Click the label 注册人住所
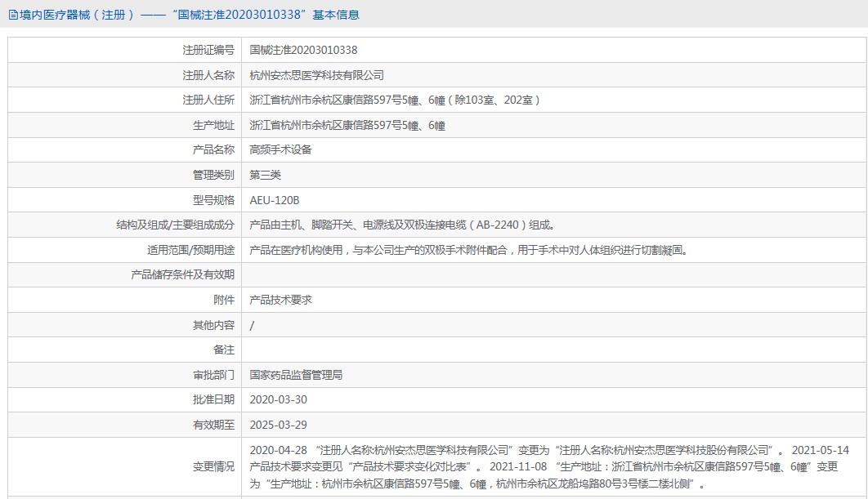This screenshot has height=499, width=868. (x=208, y=100)
